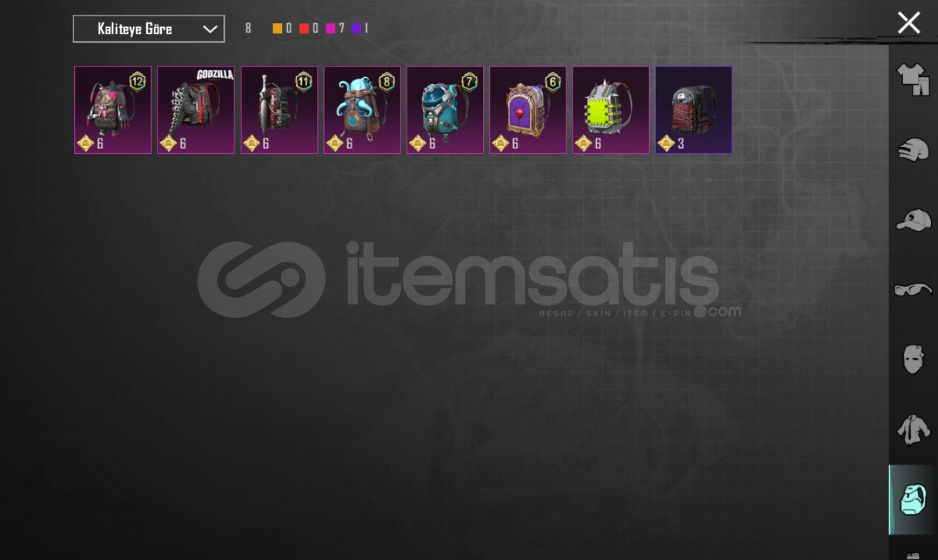Select the level 12 pink bow backpack
The image size is (938, 560).
[113, 110]
